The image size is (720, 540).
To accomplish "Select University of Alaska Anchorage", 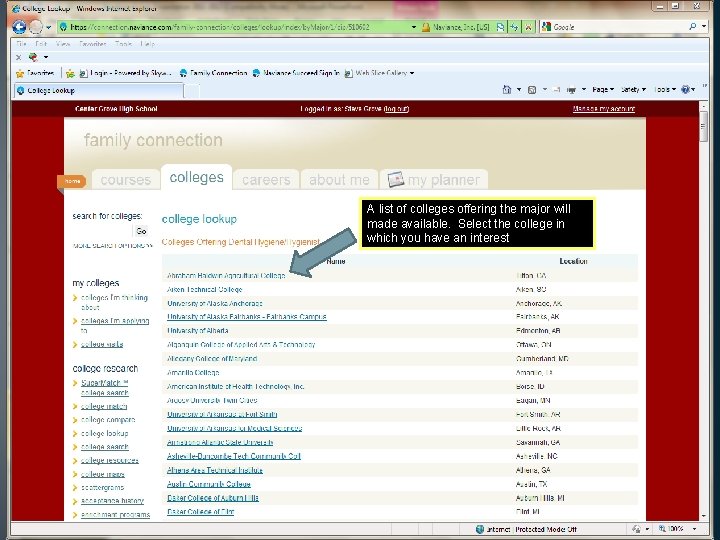I will [214, 304].
